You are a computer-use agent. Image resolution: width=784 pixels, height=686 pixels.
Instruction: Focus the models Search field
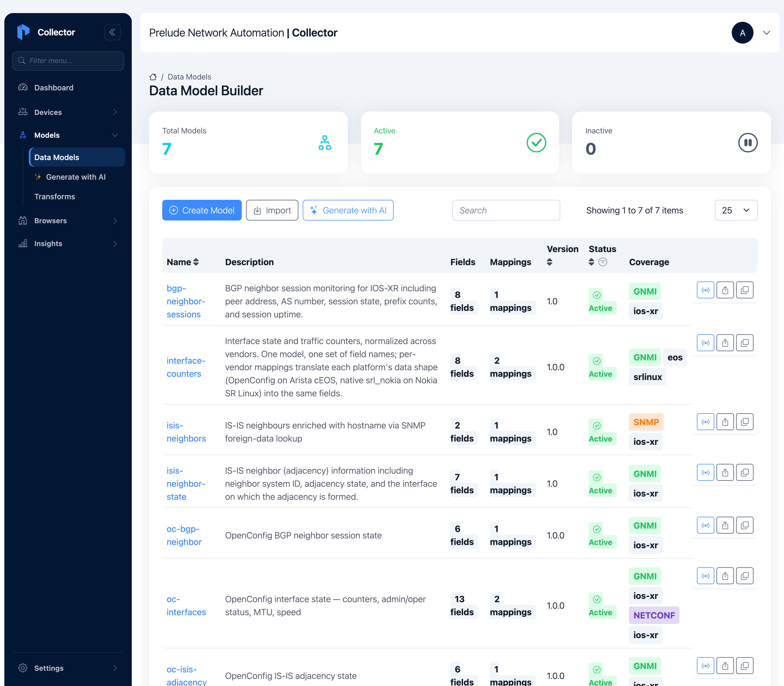pos(506,210)
